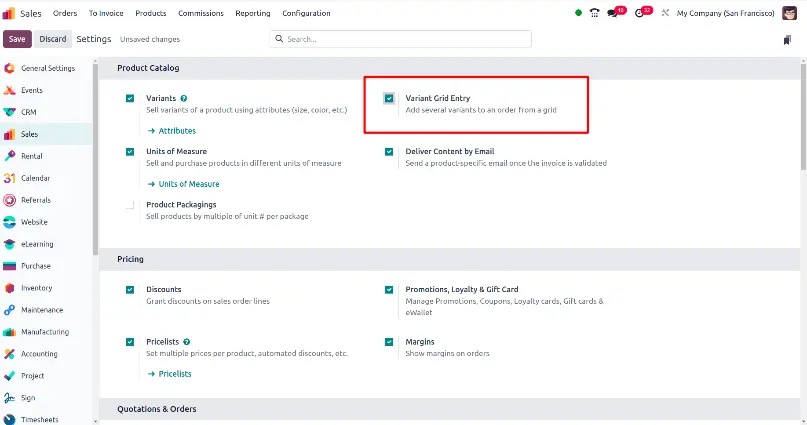Open the My Company (San Francisco) switcher
The width and height of the screenshot is (807, 425).
(x=725, y=13)
